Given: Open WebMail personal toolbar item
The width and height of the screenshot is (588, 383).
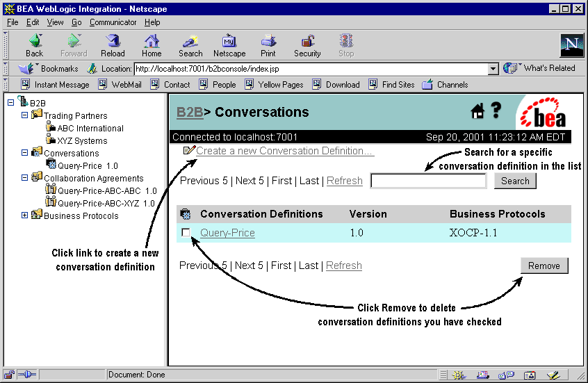Looking at the screenshot, I should click(x=120, y=85).
